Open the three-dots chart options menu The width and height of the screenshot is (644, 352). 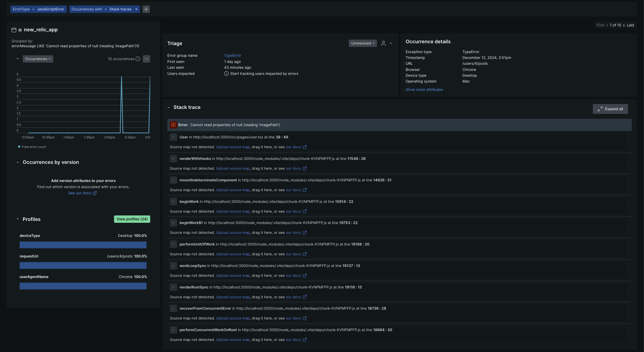(x=147, y=59)
